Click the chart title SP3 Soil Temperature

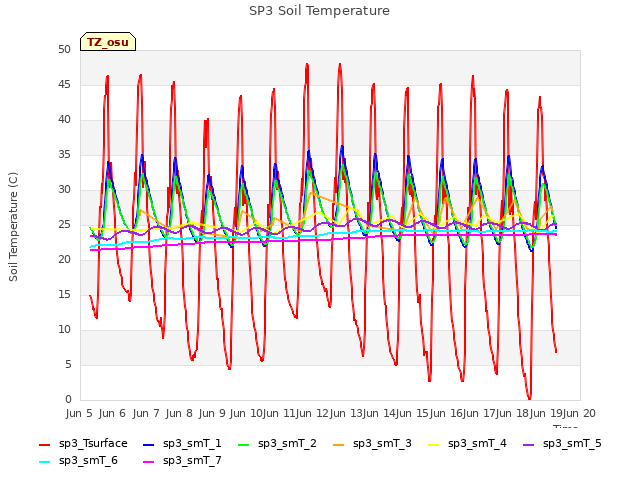pyautogui.click(x=319, y=11)
